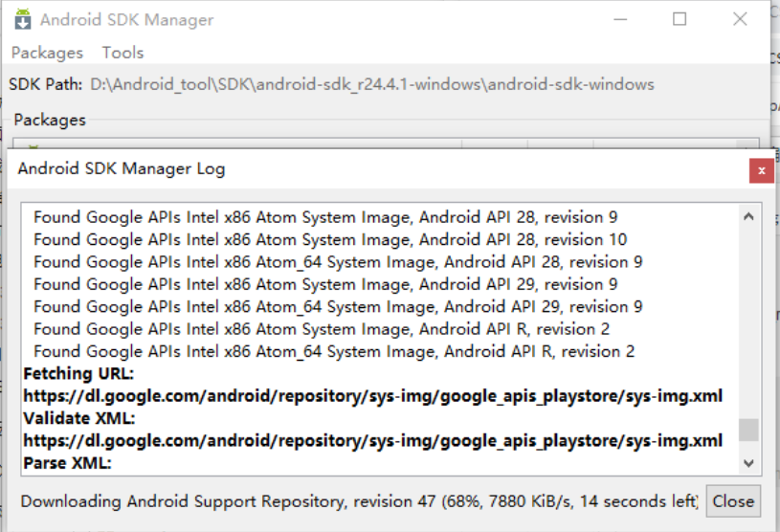Open the Tools menu

[123, 53]
